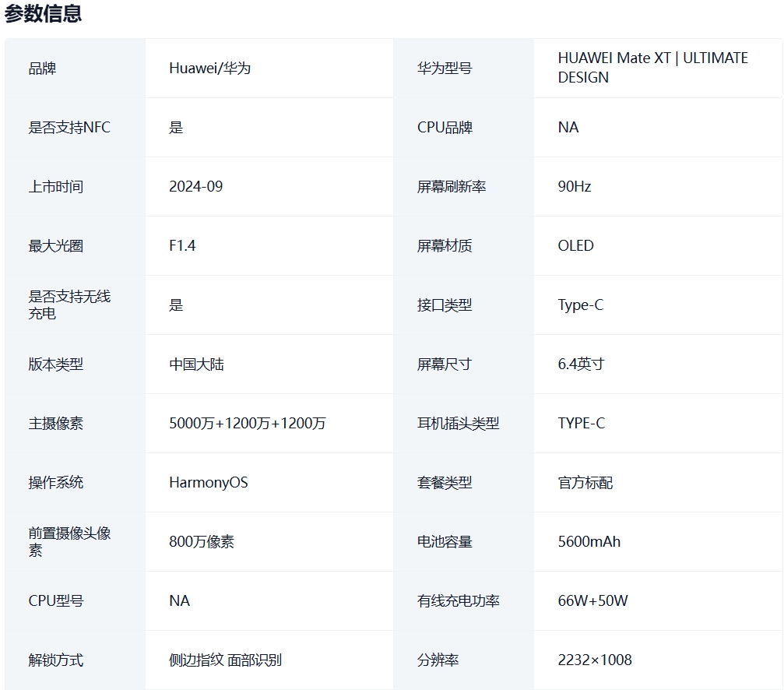Image resolution: width=784 pixels, height=690 pixels.
Task: Click the 800万像素 front camera value
Action: pyautogui.click(x=202, y=541)
